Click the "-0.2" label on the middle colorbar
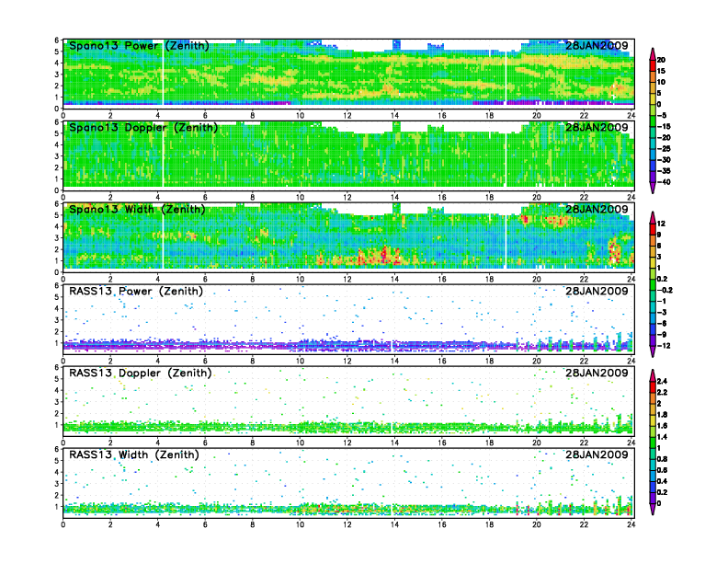Screen dimensions: 728x563 point(665,290)
